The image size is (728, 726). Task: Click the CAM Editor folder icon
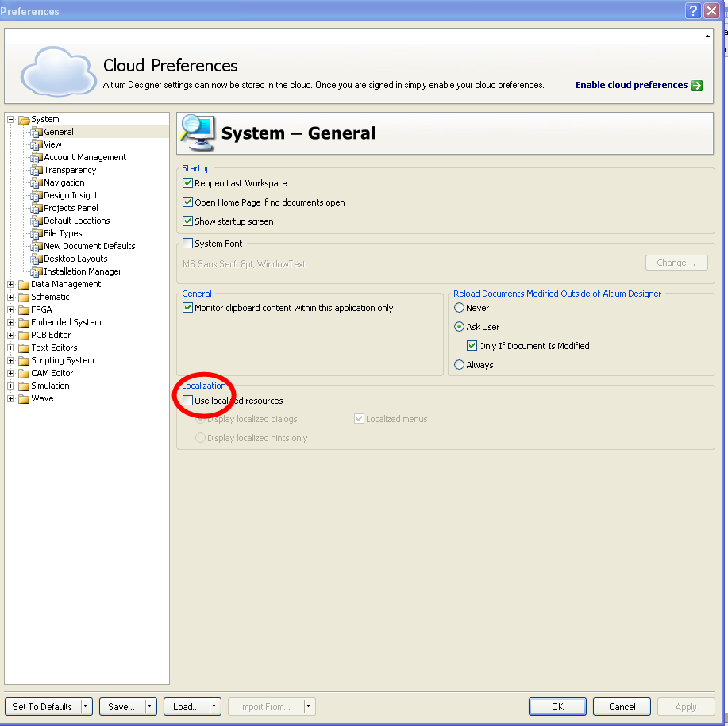point(24,373)
